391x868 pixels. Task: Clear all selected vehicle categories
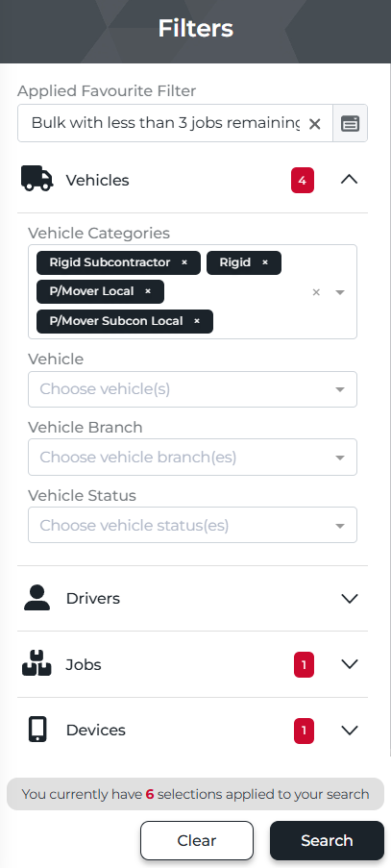point(316,292)
